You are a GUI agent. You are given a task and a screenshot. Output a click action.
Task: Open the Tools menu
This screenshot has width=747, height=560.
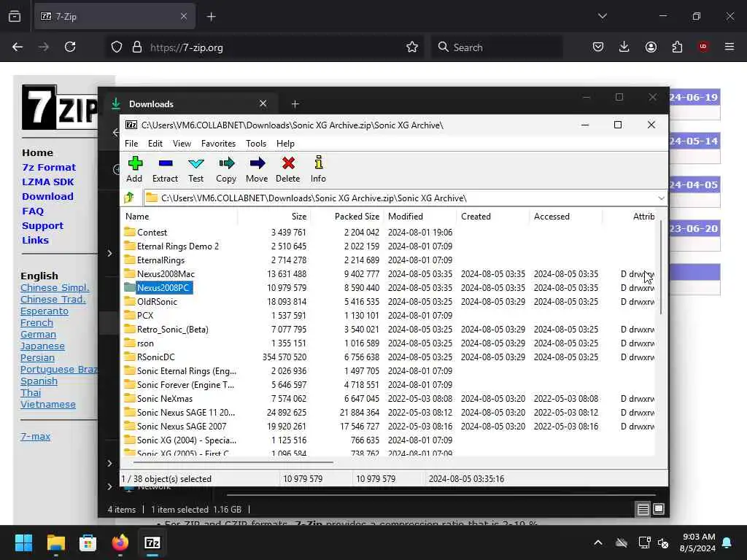(256, 144)
